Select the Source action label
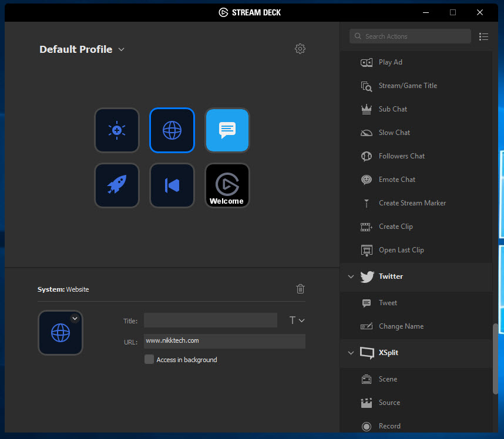This screenshot has height=439, width=504. (x=389, y=403)
